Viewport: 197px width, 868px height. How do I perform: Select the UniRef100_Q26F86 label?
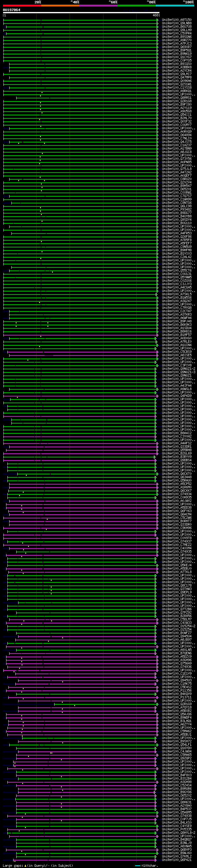pos(177,236)
